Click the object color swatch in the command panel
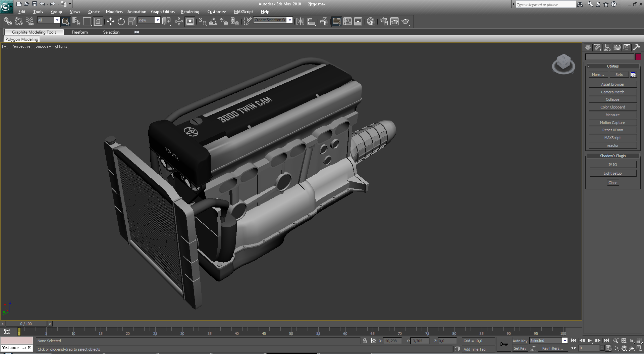644x354 pixels. [x=638, y=57]
